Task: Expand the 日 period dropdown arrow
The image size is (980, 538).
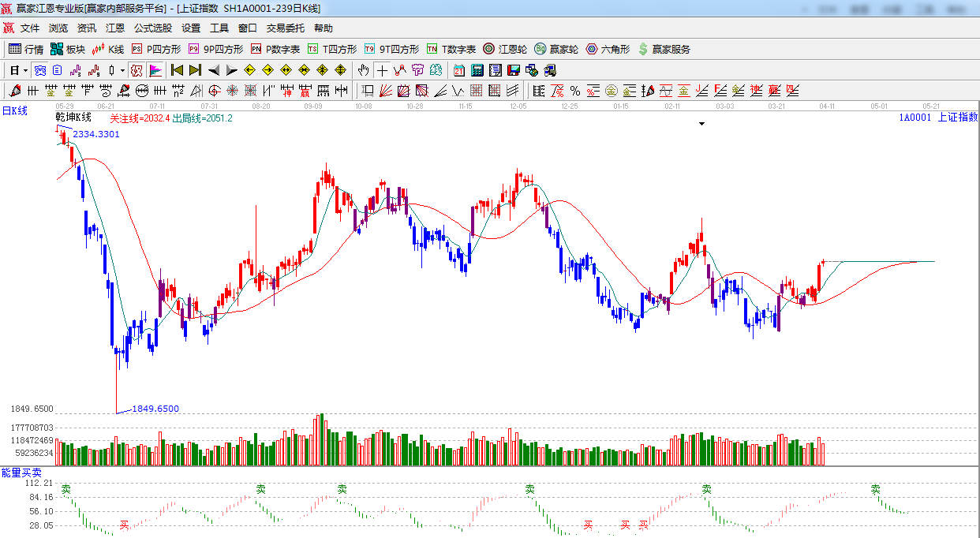Action: tap(24, 70)
